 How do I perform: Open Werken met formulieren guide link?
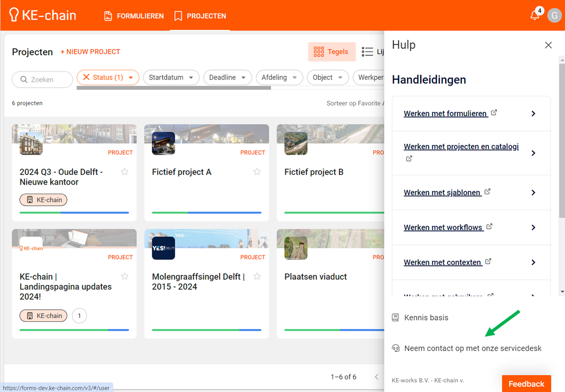(x=445, y=113)
